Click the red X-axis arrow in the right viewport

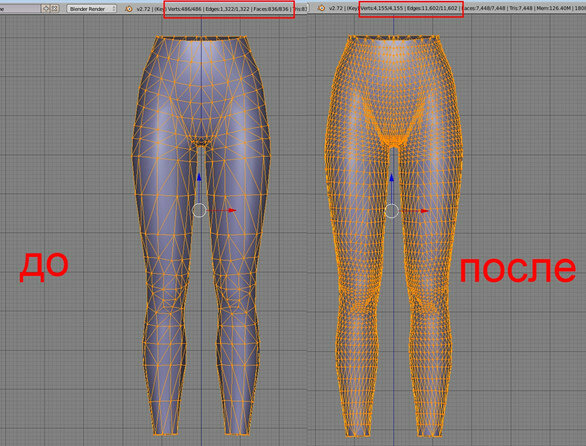(424, 211)
